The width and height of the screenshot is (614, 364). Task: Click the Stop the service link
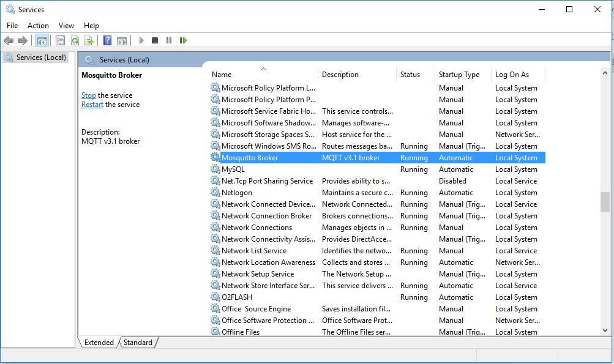(89, 95)
